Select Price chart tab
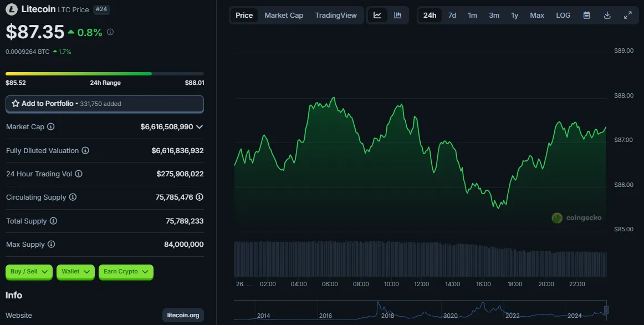The height and width of the screenshot is (325, 644). coord(244,15)
